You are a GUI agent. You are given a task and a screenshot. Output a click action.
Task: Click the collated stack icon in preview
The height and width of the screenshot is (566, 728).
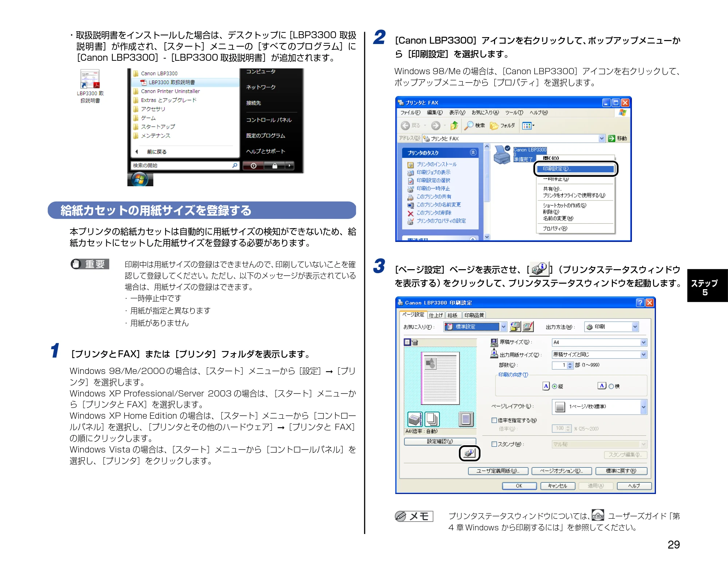(415, 419)
